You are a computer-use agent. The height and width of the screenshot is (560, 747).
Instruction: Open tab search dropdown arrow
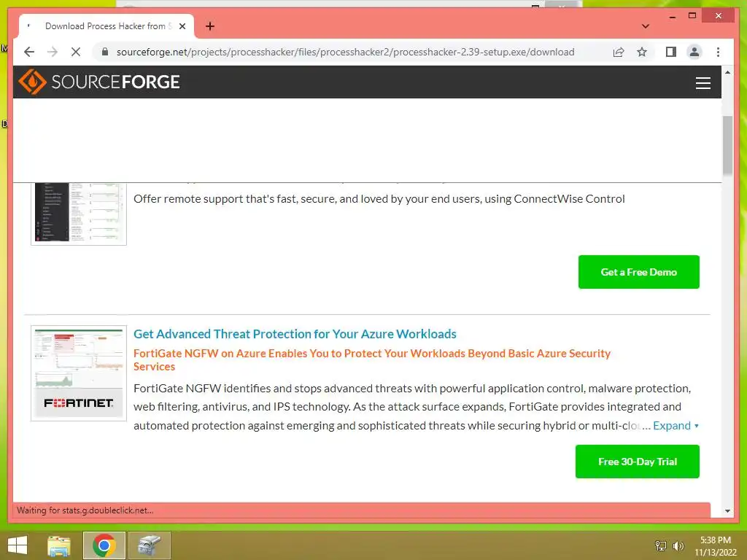pyautogui.click(x=646, y=26)
